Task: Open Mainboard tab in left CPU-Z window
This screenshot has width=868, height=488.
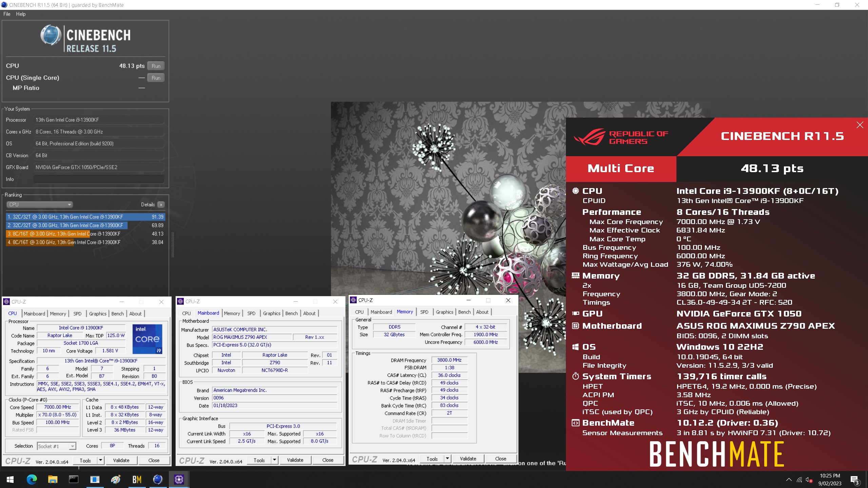Action: (x=34, y=313)
